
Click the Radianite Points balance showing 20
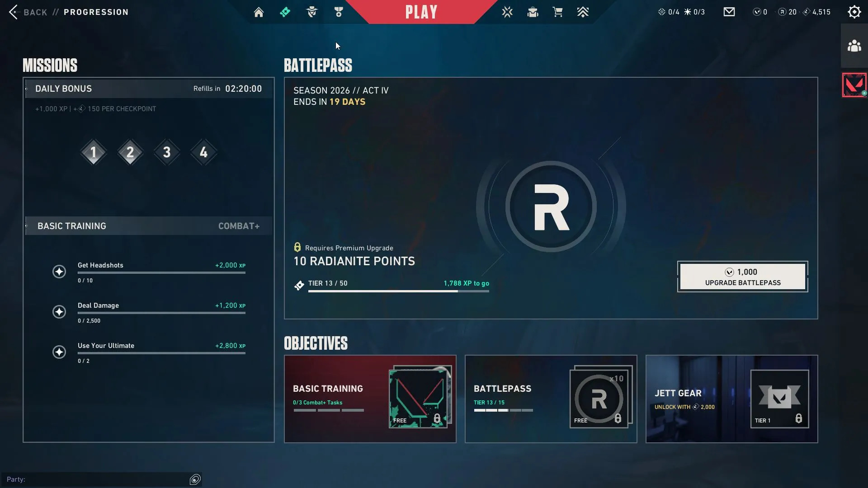[x=788, y=12]
